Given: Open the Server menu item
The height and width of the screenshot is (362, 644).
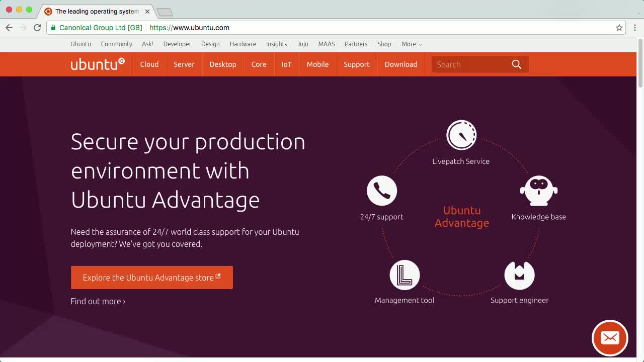Looking at the screenshot, I should point(184,64).
